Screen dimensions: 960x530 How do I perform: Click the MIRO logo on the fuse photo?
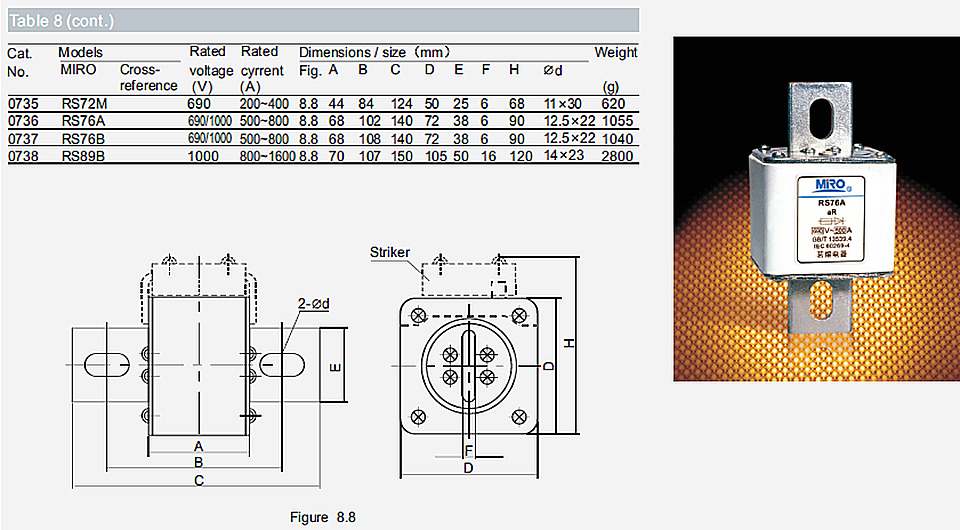tap(831, 185)
